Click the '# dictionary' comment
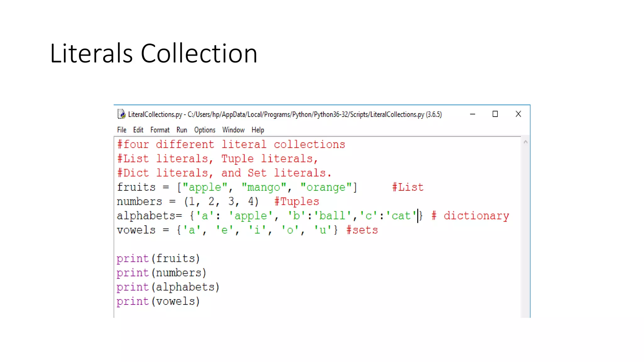This screenshot has height=362, width=644. [x=470, y=216]
